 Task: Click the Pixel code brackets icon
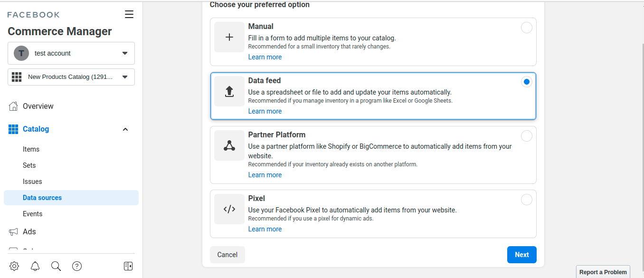coord(229,209)
